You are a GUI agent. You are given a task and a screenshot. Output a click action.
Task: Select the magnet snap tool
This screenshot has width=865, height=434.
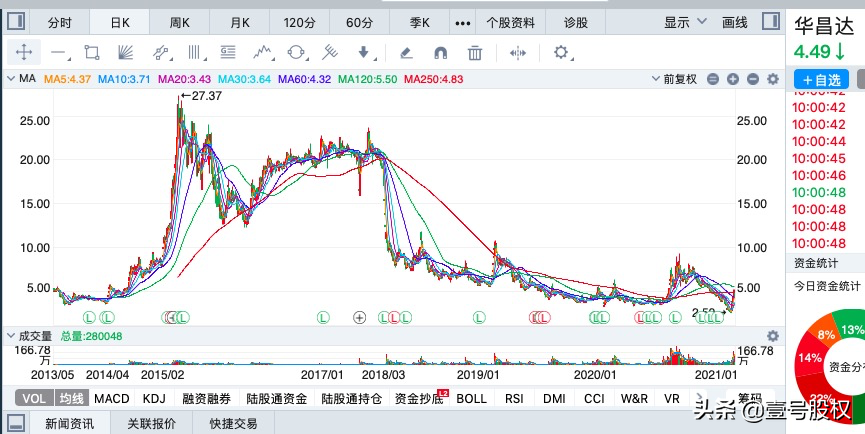point(440,53)
